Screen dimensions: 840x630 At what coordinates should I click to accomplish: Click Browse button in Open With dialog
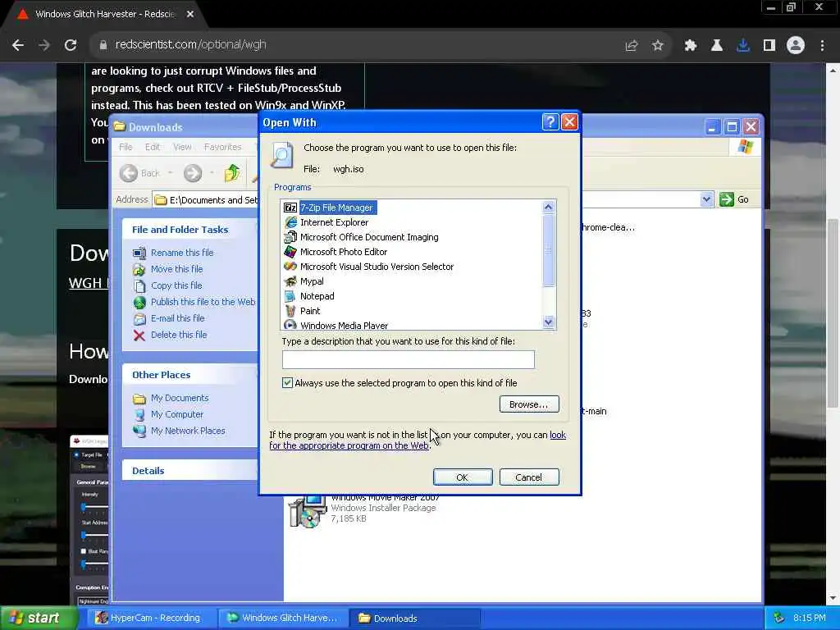pyautogui.click(x=529, y=404)
